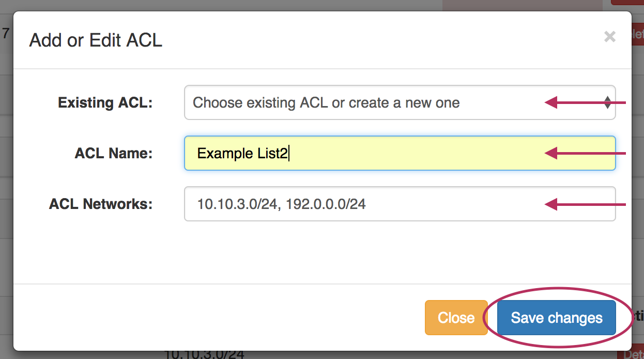Click into the ACL Networks field
This screenshot has width=644, height=359.
(399, 204)
